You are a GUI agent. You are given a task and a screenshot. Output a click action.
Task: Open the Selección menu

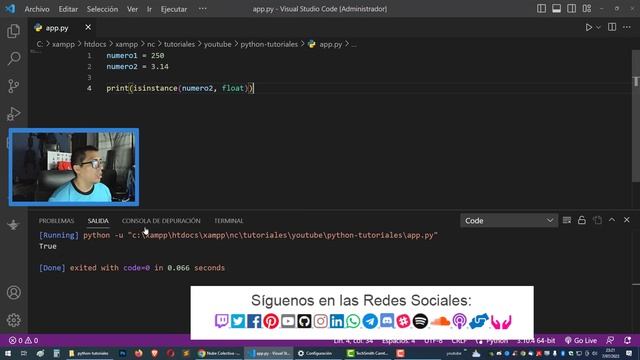point(102,9)
